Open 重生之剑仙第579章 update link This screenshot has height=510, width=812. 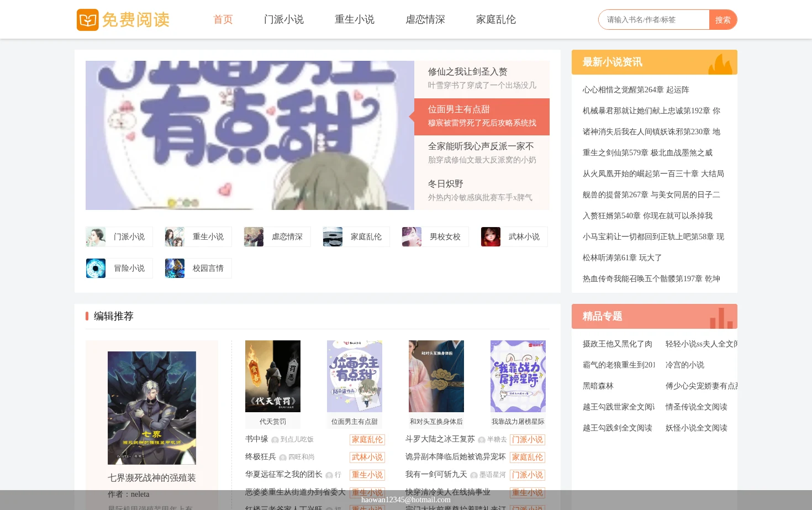coord(647,153)
